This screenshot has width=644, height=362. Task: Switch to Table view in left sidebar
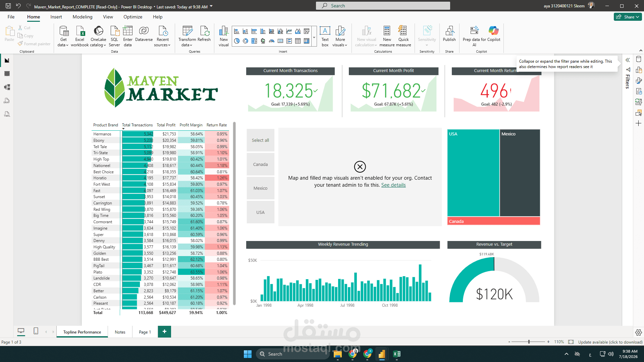(7, 74)
